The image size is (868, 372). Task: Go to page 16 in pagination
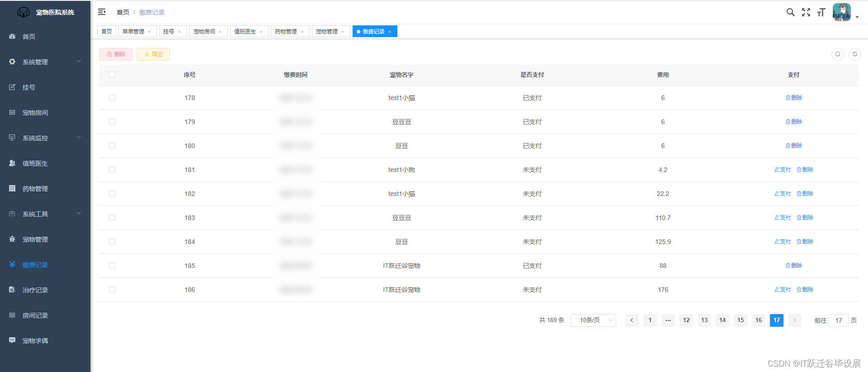point(759,320)
